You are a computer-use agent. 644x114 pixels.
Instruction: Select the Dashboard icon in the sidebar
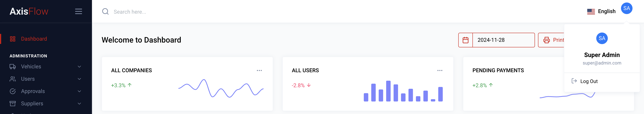(13, 39)
